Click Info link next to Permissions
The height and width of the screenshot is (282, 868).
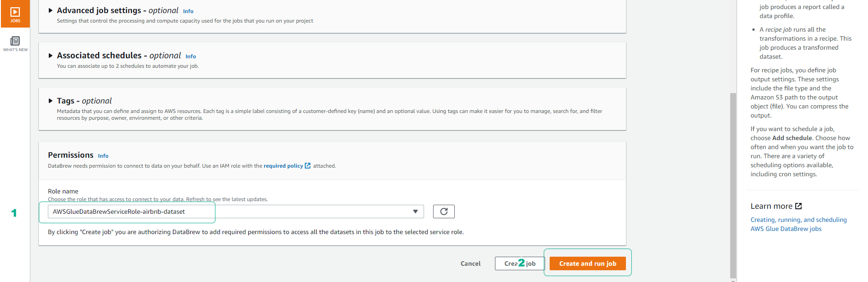point(103,156)
